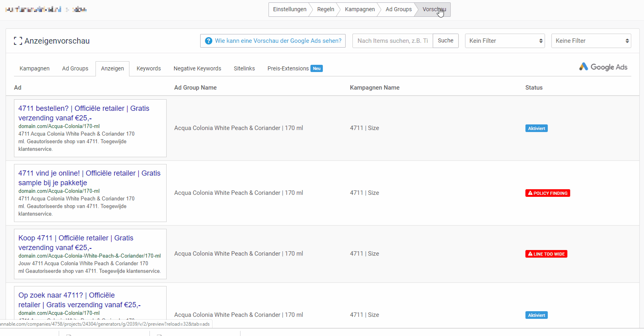Open the Kein Filter dropdown
Image resolution: width=644 pixels, height=336 pixels.
point(505,41)
